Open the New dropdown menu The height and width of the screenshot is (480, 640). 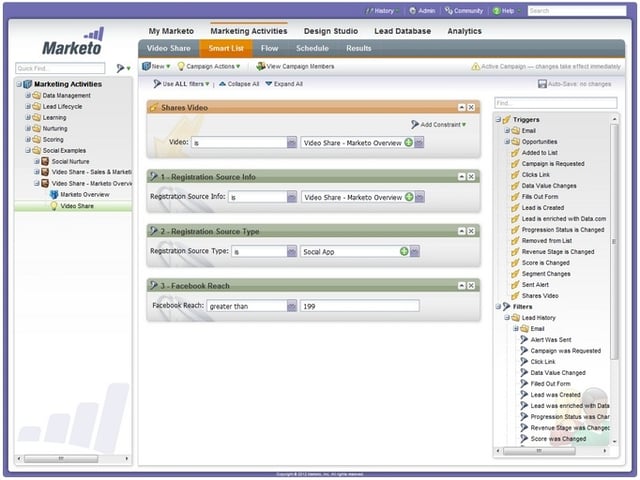[156, 66]
